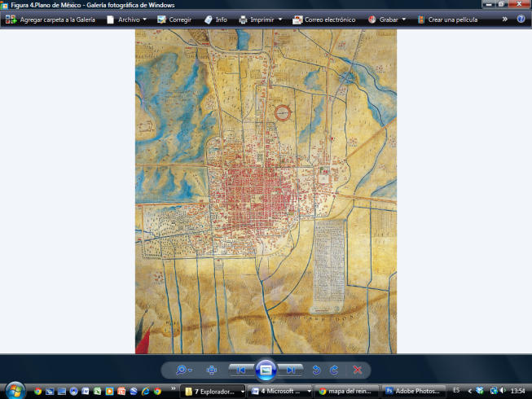Click Corregir to fix the photo
Screen dimensions: 532x399
pyautogui.click(x=174, y=20)
